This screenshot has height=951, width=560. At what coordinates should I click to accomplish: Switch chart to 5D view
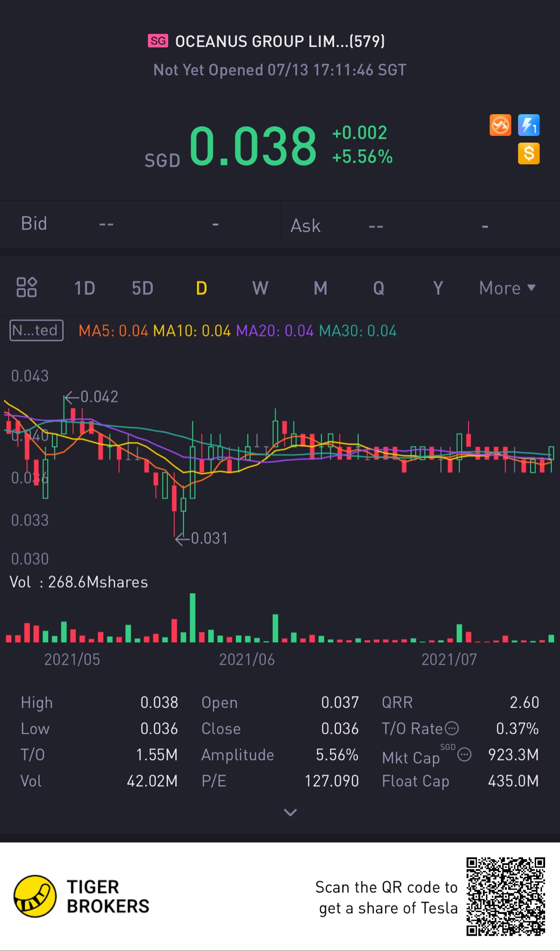pos(142,288)
